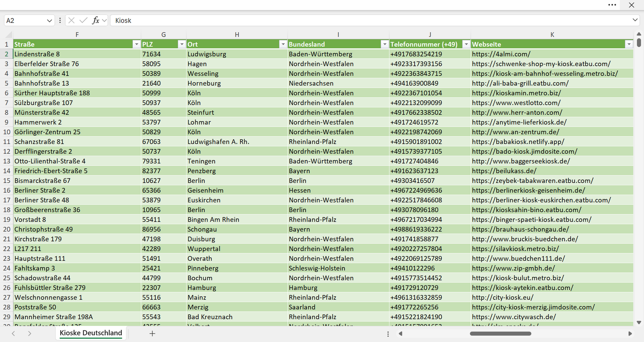644x342 pixels.
Task: Add a new sheet with plus button
Action: pyautogui.click(x=152, y=333)
